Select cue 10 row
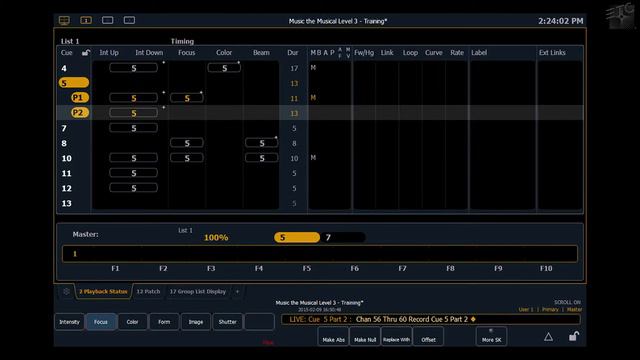The width and height of the screenshot is (640, 360). 320,158
